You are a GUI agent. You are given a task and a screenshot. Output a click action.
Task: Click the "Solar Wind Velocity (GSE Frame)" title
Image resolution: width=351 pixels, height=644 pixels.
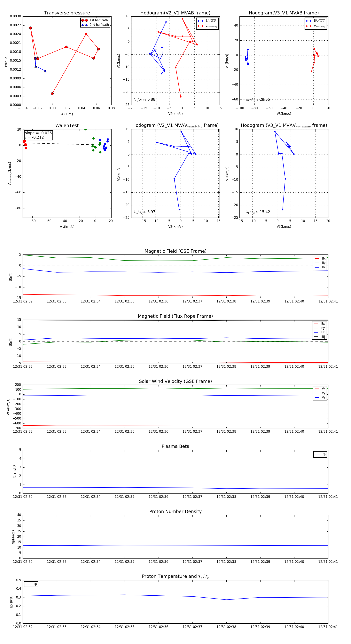[175, 382]
